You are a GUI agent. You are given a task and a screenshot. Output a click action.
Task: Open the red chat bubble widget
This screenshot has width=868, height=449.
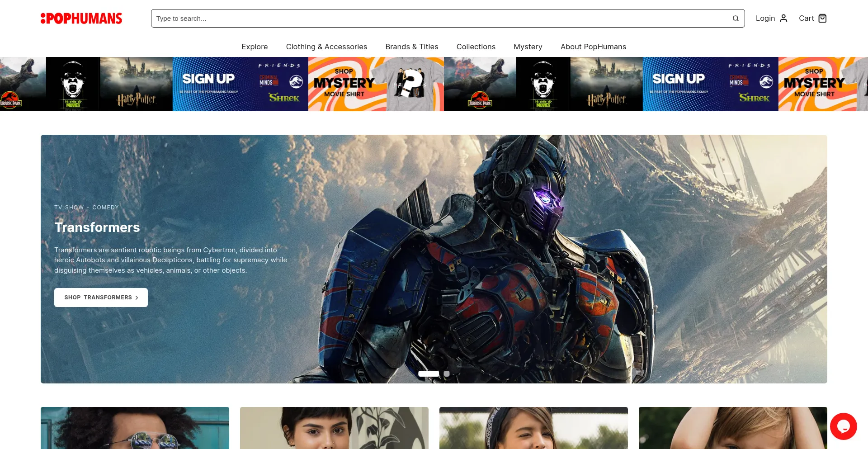pyautogui.click(x=843, y=426)
